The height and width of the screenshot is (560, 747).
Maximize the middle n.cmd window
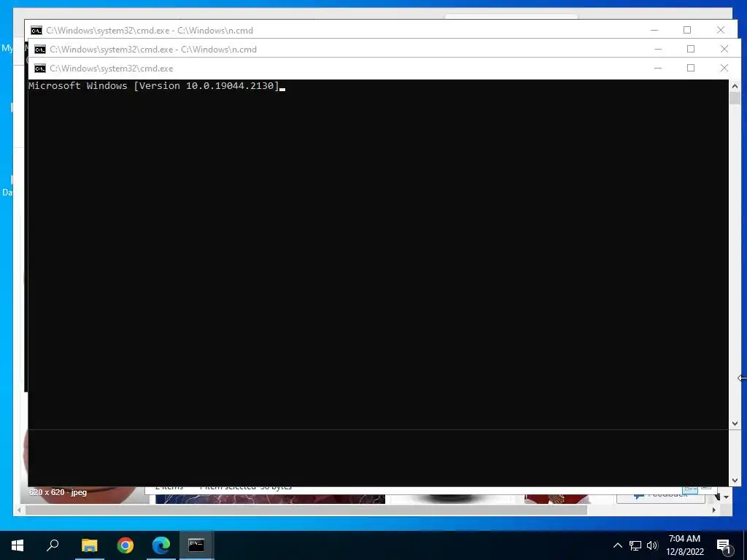pyautogui.click(x=691, y=49)
